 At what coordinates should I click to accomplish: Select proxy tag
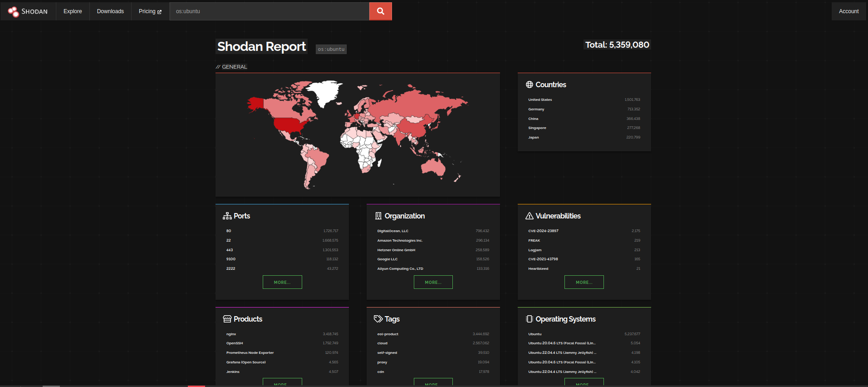(x=433, y=362)
